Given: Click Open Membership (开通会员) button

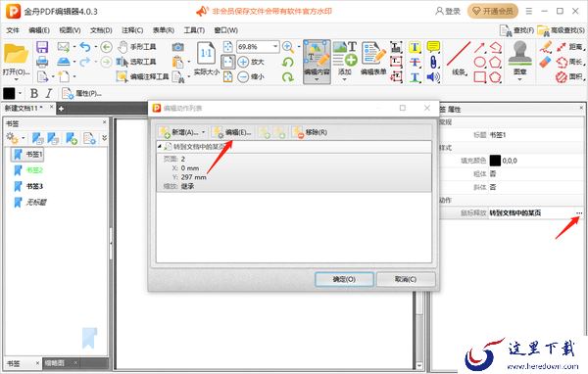Looking at the screenshot, I should (x=493, y=11).
